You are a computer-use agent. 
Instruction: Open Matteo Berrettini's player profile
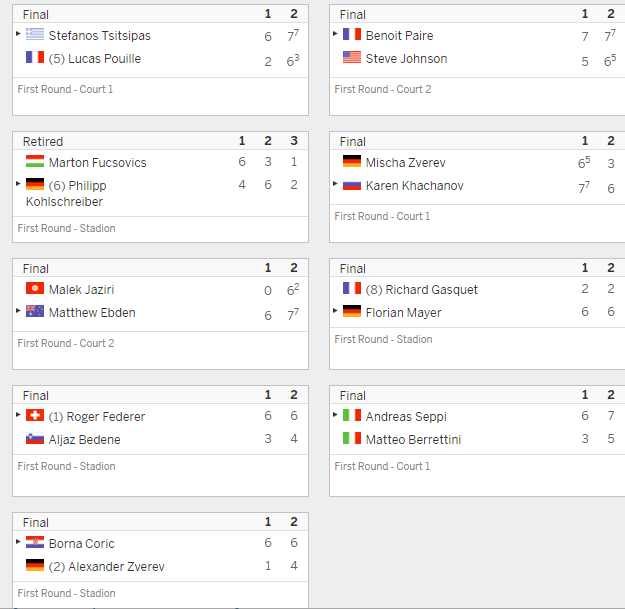tap(413, 440)
